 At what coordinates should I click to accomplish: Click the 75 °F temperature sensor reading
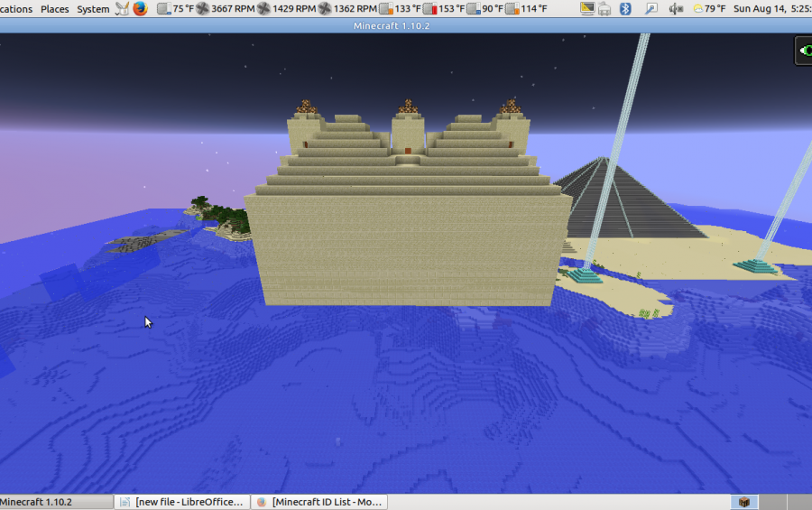click(176, 8)
